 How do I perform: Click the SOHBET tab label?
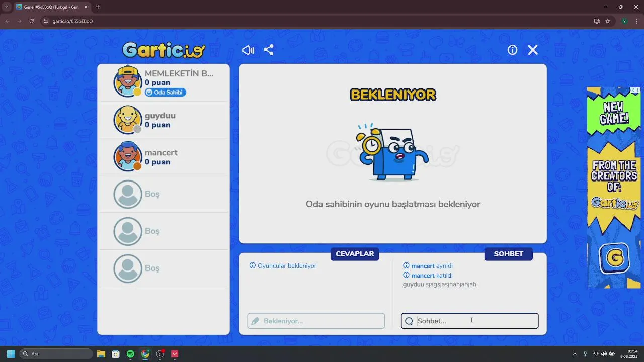508,254
